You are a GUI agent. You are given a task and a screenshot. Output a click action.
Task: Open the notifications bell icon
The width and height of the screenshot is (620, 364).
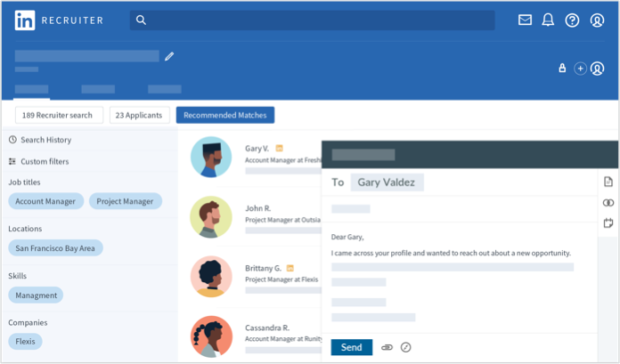(548, 20)
